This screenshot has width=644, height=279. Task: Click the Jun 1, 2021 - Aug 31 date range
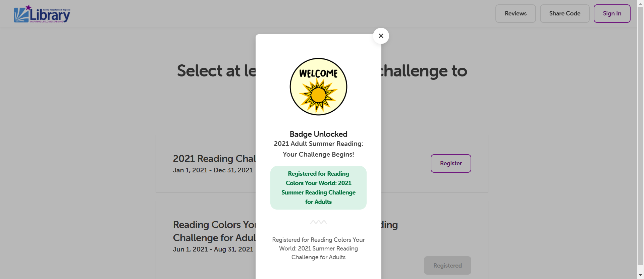[x=213, y=249]
